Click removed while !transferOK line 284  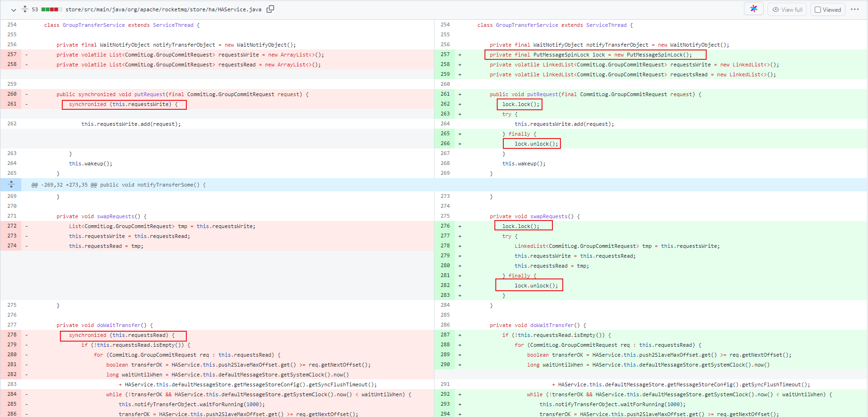click(x=259, y=394)
